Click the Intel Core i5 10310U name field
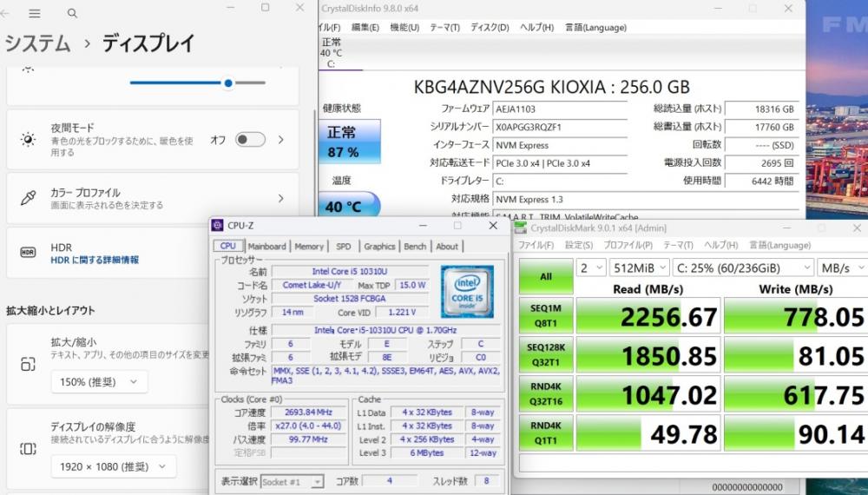Screen dimensions: 868x495 click(349, 271)
